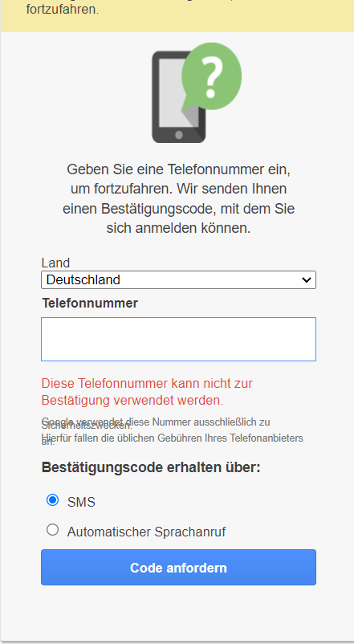Click the Code anfordern button

[178, 567]
